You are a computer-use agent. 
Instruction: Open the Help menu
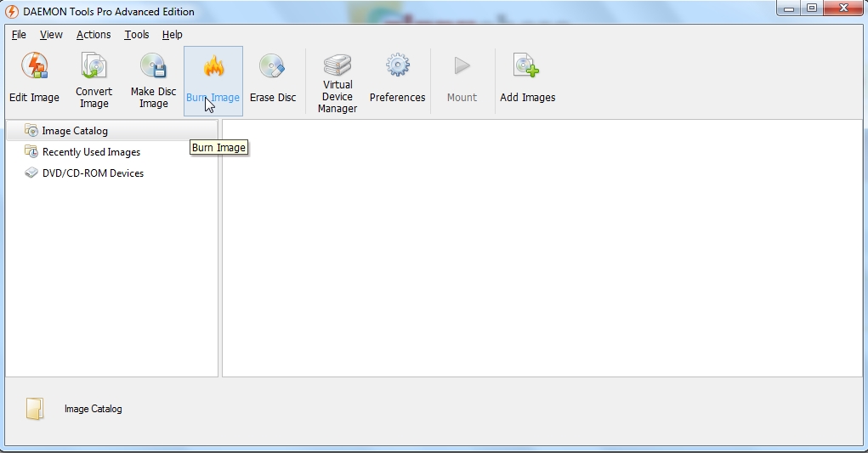173,34
